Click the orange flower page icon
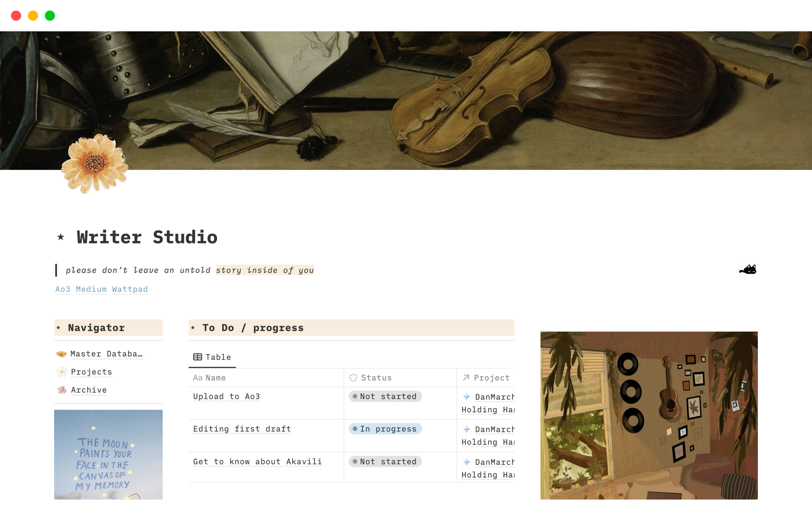This screenshot has width=812, height=508. (x=95, y=163)
